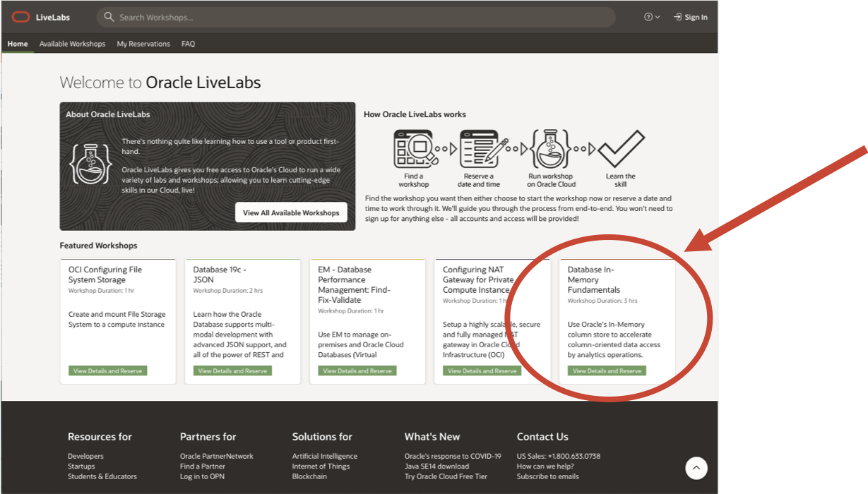Open the Home tab
The width and height of the screenshot is (868, 494).
(x=18, y=44)
